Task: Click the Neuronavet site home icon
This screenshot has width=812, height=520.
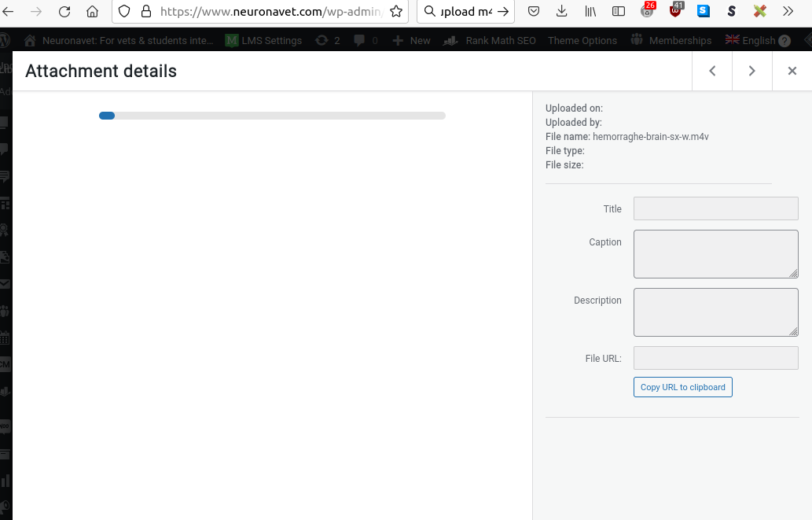Action: [x=30, y=40]
